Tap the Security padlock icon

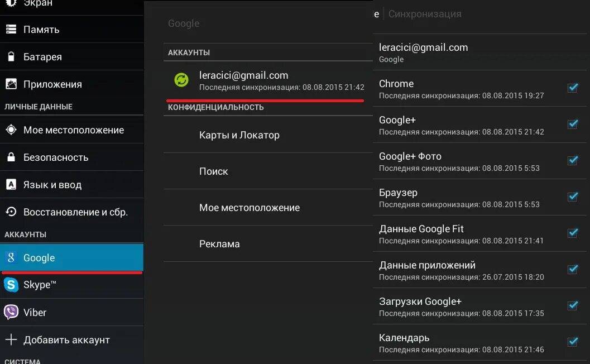click(x=11, y=157)
